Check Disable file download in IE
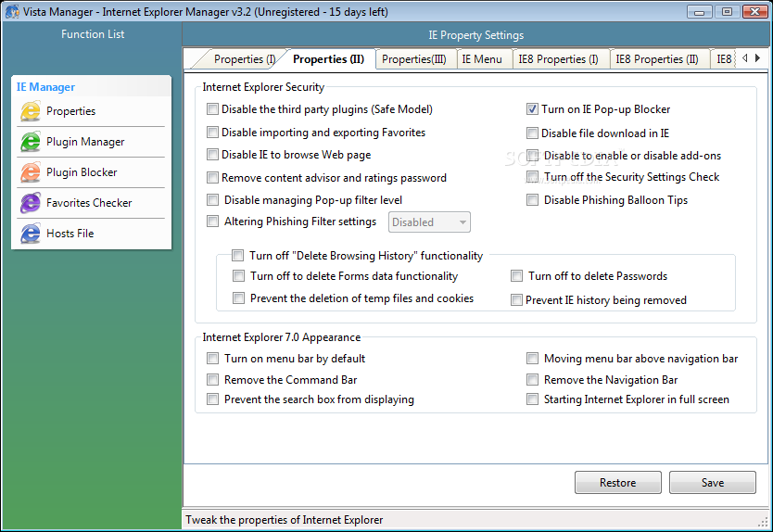 [532, 133]
